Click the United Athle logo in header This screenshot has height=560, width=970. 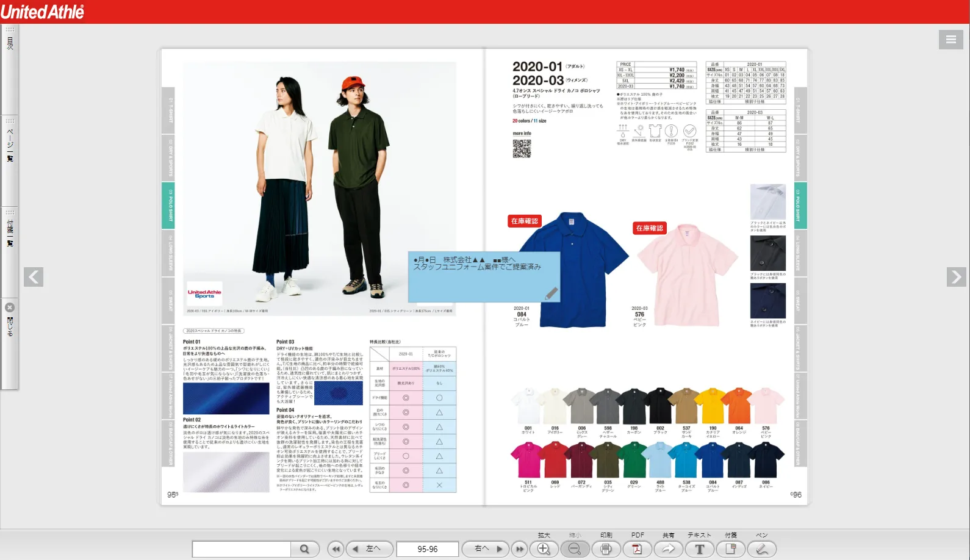43,12
